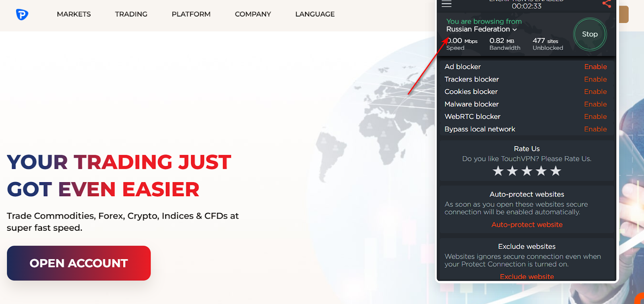Click the "Malware blocker" label
Screen dimensions: 644x304
(x=472, y=104)
